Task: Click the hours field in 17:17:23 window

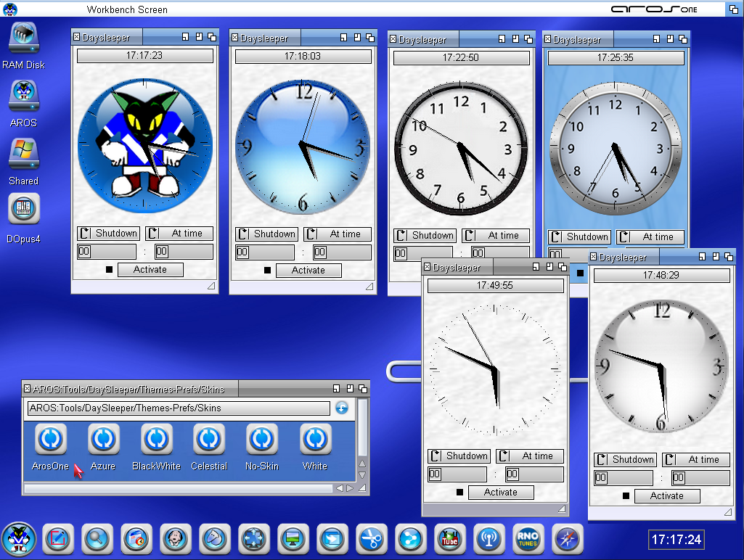Action: tap(107, 252)
